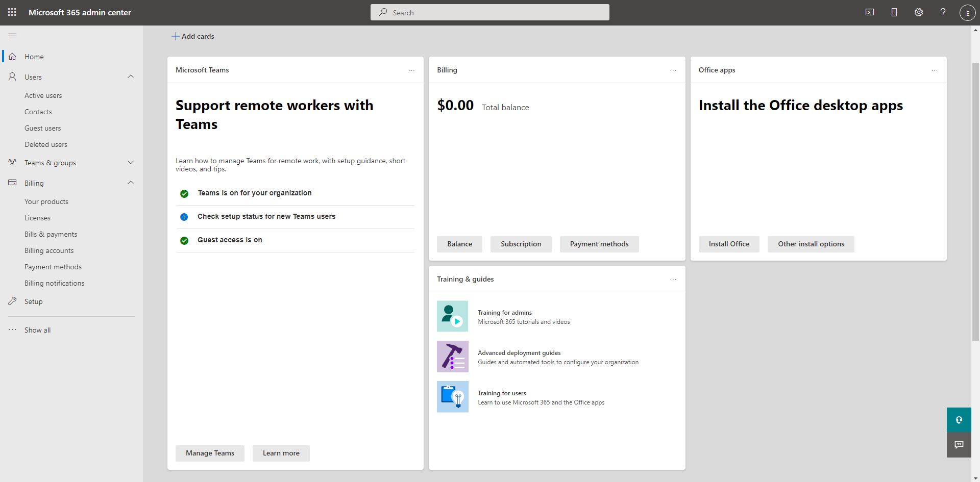Open the Help question mark icon
Screen dimensions: 980x482
click(943, 12)
